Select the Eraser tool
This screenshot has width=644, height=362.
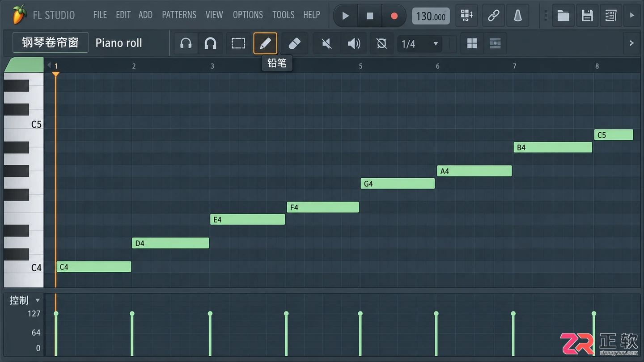pyautogui.click(x=294, y=43)
